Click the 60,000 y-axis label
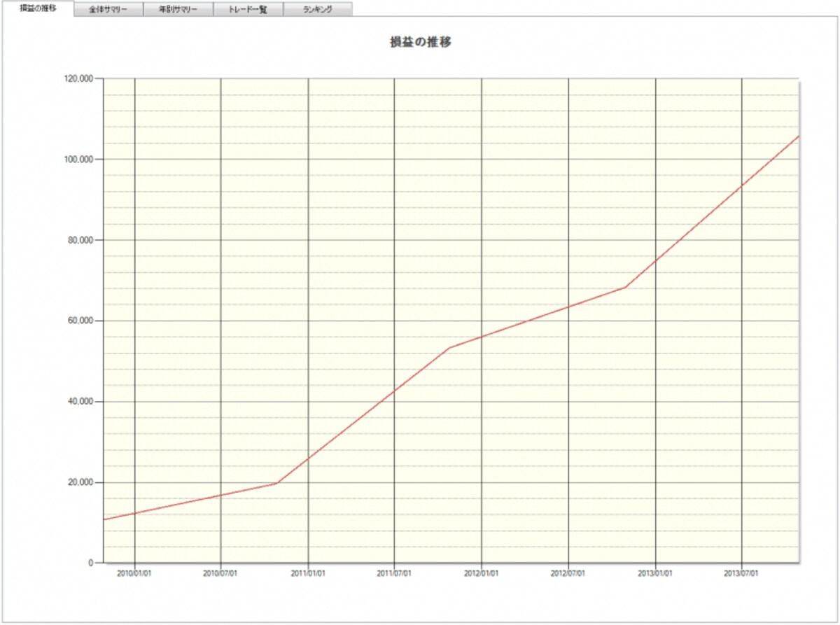Image resolution: width=840 pixels, height=625 pixels. pos(80,321)
